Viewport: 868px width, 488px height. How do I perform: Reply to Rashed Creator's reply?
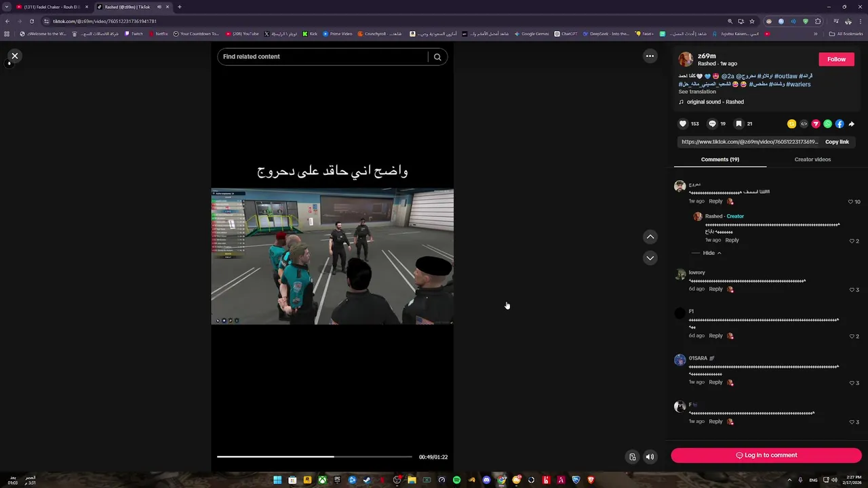click(x=732, y=240)
